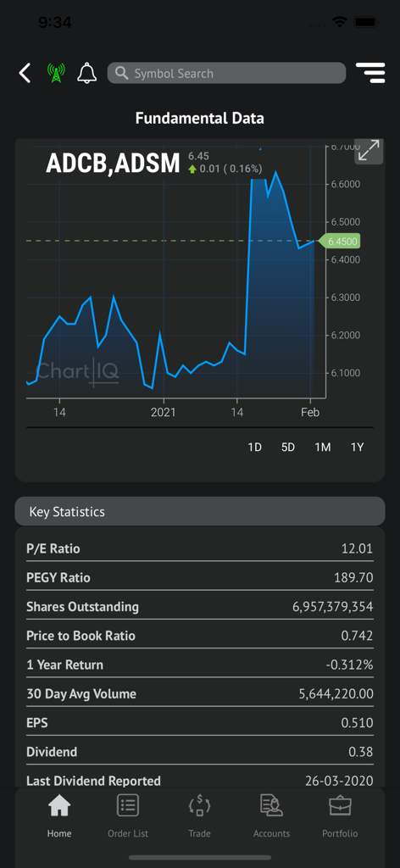Image resolution: width=400 pixels, height=868 pixels.
Task: Open the Accounts tab
Action: click(272, 816)
